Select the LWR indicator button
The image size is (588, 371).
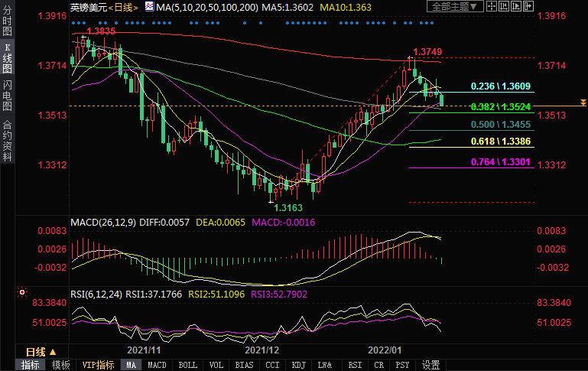tap(325, 365)
